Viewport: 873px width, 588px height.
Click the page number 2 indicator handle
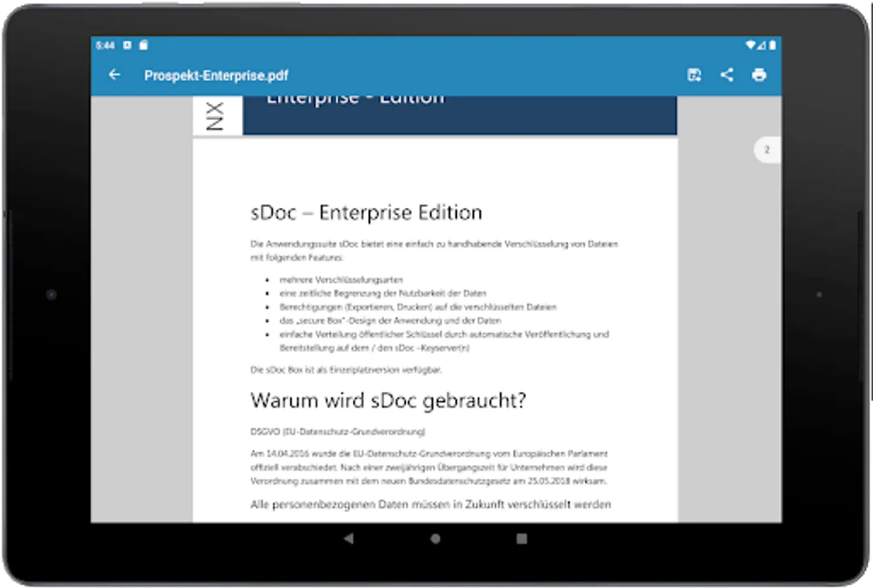pos(767,150)
